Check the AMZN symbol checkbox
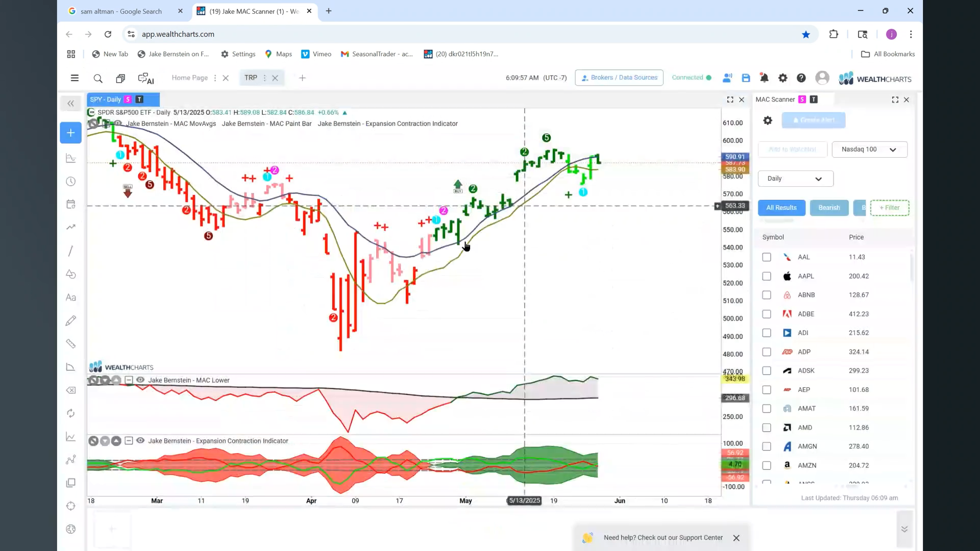 pyautogui.click(x=767, y=465)
